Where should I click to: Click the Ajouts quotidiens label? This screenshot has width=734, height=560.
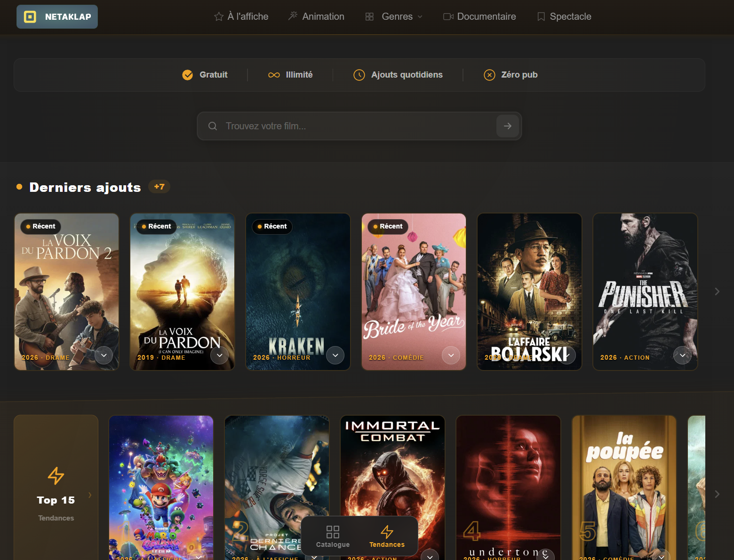(407, 75)
